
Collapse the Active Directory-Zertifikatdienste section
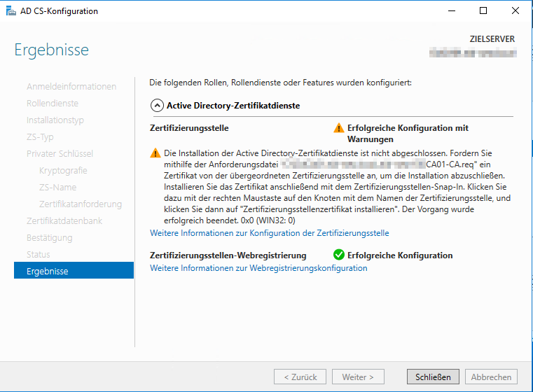coord(157,106)
